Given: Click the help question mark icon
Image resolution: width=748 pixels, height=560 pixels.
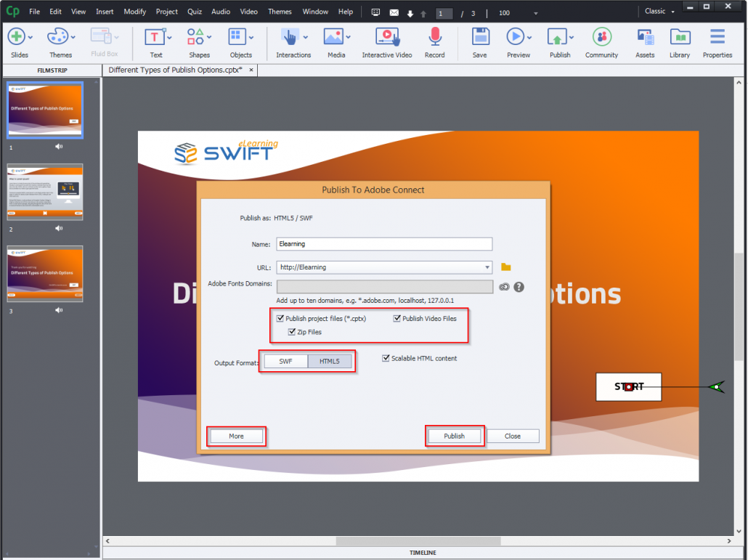Looking at the screenshot, I should (x=519, y=287).
